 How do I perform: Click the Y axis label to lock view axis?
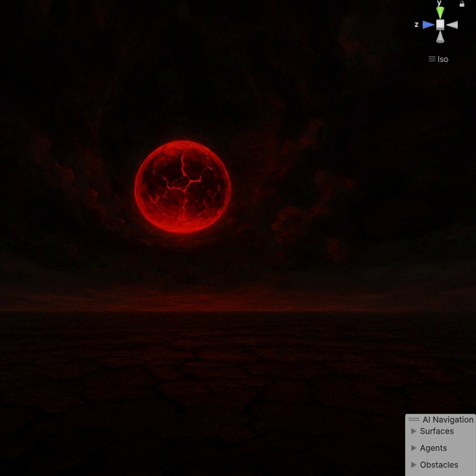[x=439, y=2]
